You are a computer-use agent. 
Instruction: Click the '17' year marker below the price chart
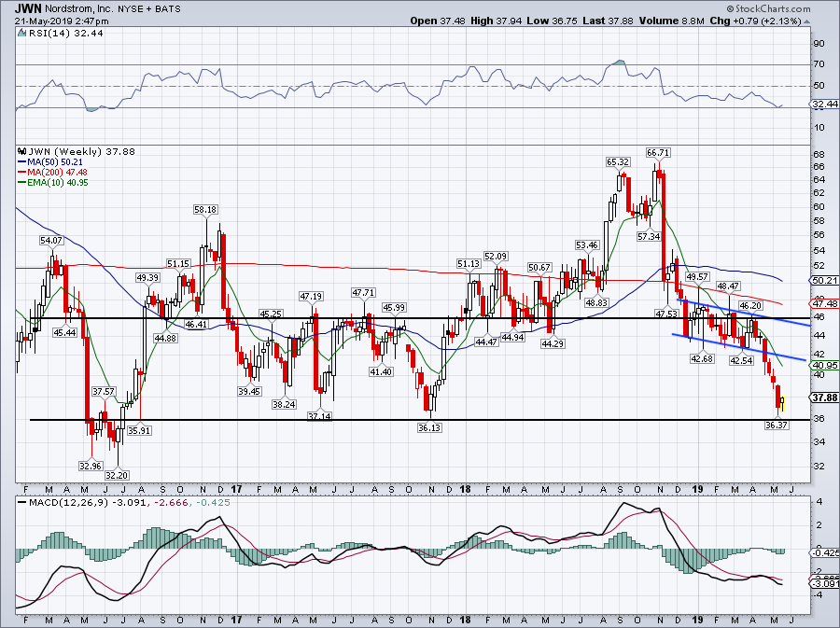click(x=237, y=489)
